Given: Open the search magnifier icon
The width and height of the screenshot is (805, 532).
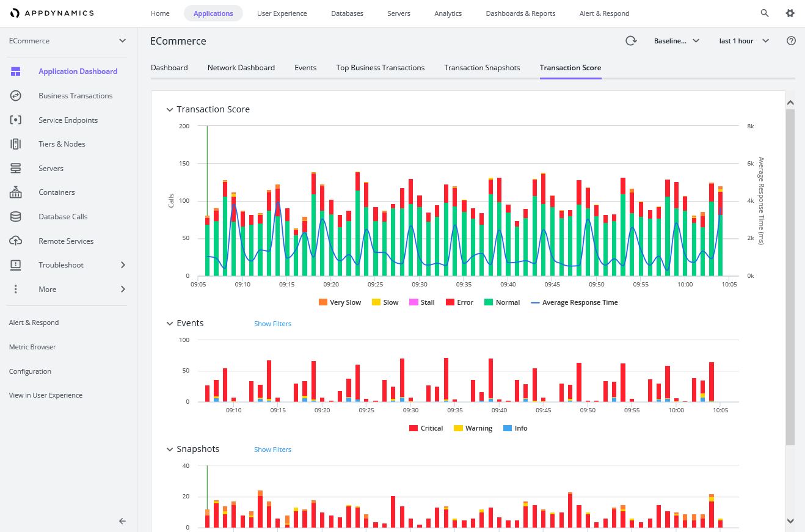Looking at the screenshot, I should (x=765, y=13).
